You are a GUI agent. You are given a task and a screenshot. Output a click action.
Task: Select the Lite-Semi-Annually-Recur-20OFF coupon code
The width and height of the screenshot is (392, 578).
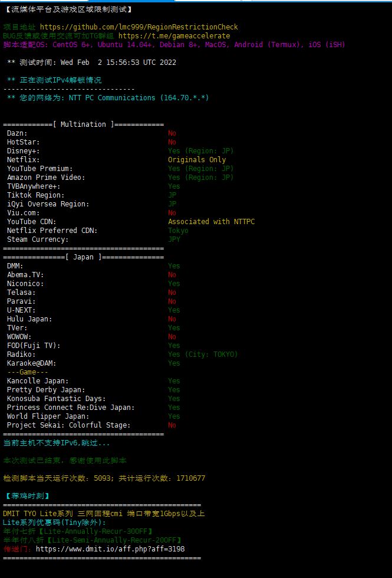(x=114, y=540)
